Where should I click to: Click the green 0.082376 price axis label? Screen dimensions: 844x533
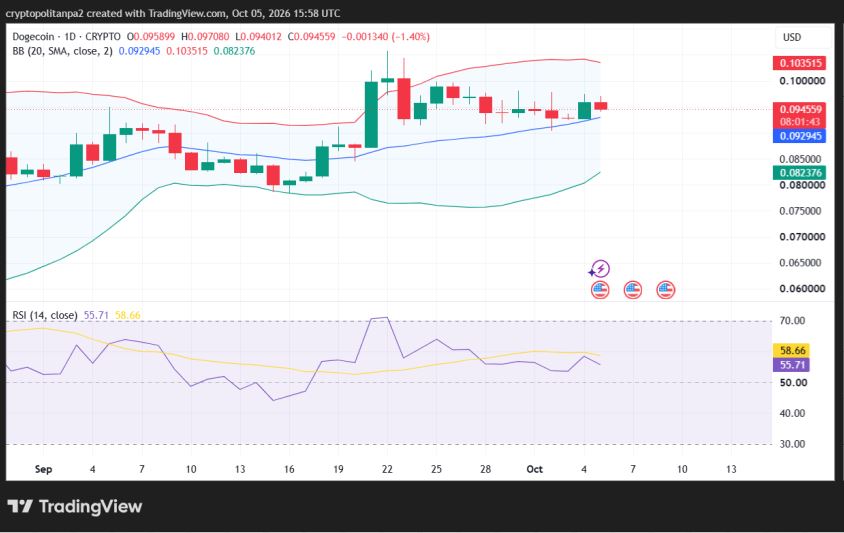point(799,172)
